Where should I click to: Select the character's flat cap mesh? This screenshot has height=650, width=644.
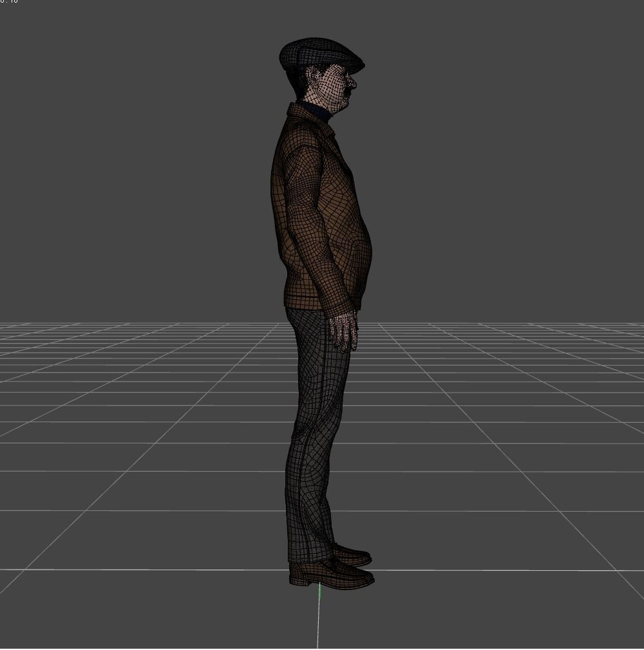point(321,54)
